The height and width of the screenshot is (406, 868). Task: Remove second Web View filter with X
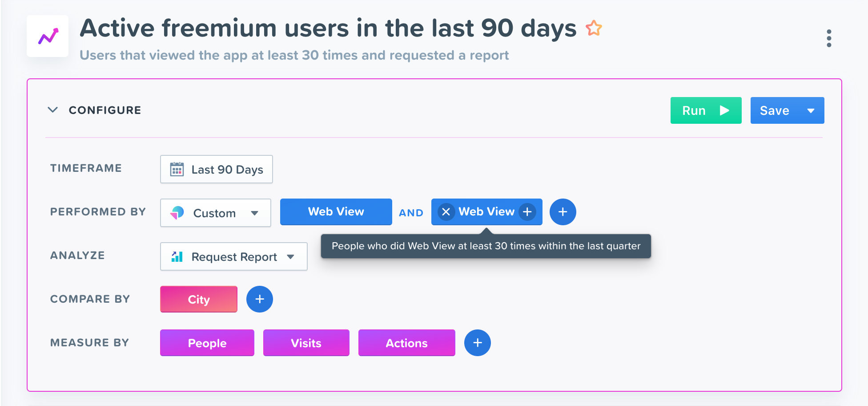[x=446, y=212]
